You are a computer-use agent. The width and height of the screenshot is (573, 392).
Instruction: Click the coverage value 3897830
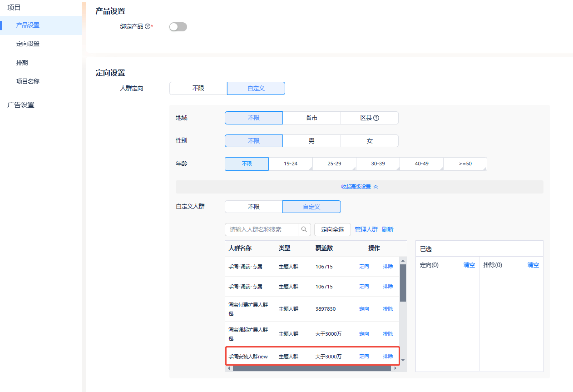click(326, 309)
